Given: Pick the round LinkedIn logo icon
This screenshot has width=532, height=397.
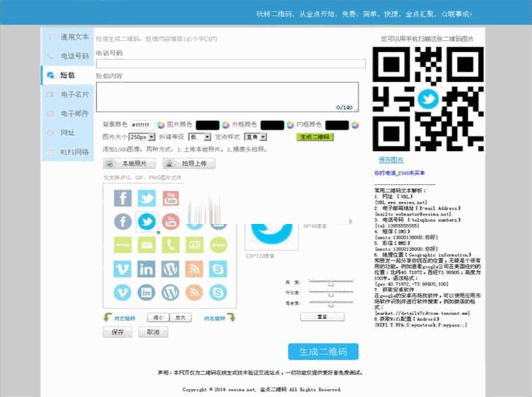Looking at the screenshot, I should pyautogui.click(x=147, y=292).
